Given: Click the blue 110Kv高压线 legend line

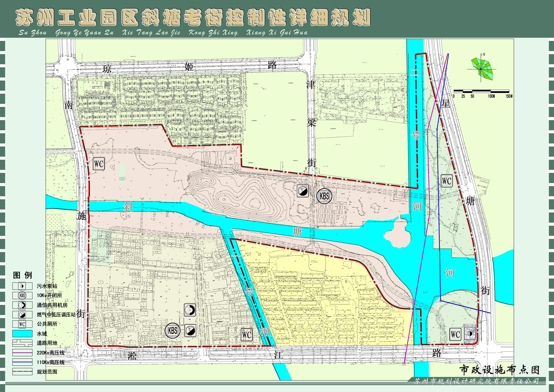Looking at the screenshot, I should tap(22, 362).
